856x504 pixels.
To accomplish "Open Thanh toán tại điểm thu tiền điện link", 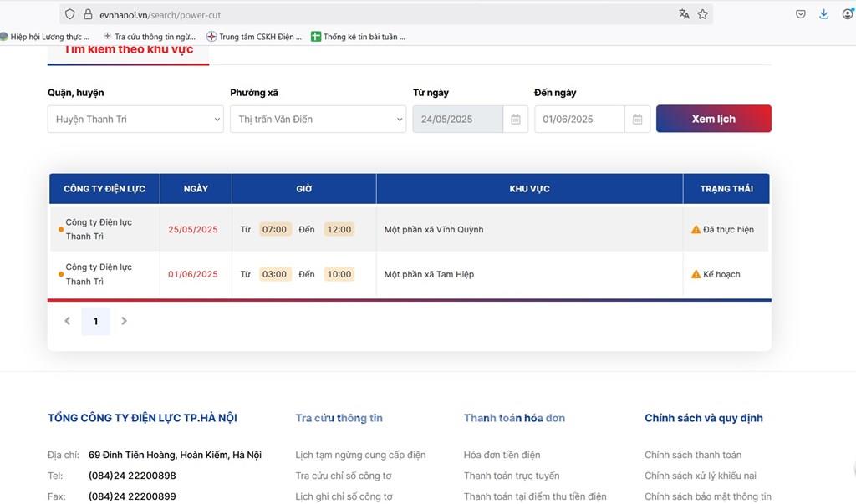I will click(535, 496).
